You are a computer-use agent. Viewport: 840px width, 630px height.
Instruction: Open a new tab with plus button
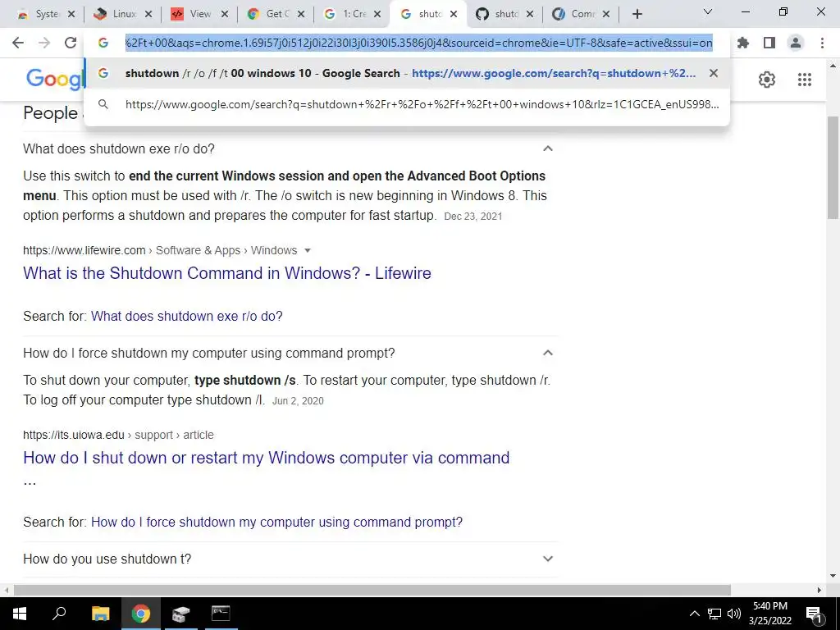[637, 15]
